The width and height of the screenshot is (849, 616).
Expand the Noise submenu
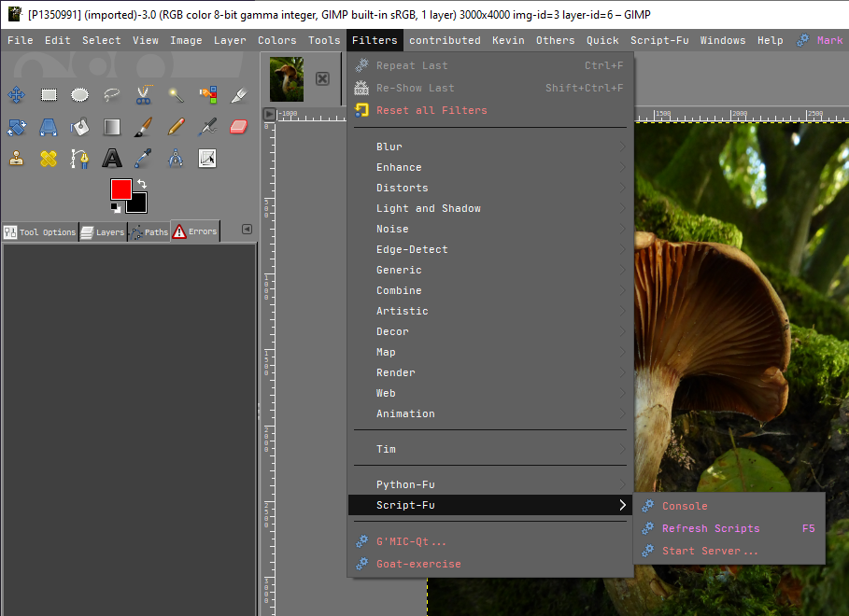click(x=490, y=229)
